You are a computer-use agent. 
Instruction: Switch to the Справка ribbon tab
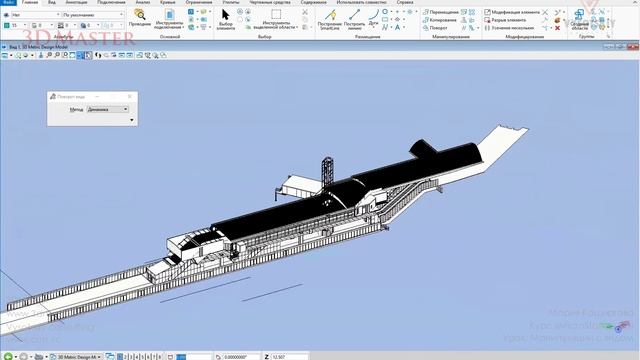point(404,2)
